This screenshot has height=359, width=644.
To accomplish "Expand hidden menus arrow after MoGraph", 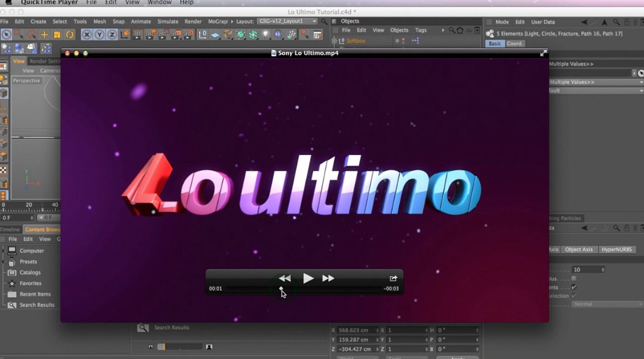I will tap(232, 21).
